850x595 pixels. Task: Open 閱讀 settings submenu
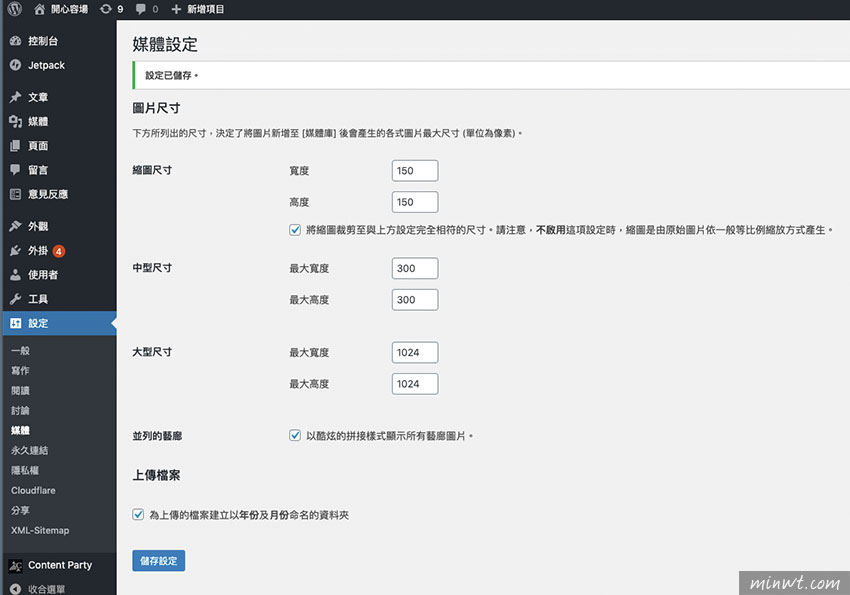(20, 391)
